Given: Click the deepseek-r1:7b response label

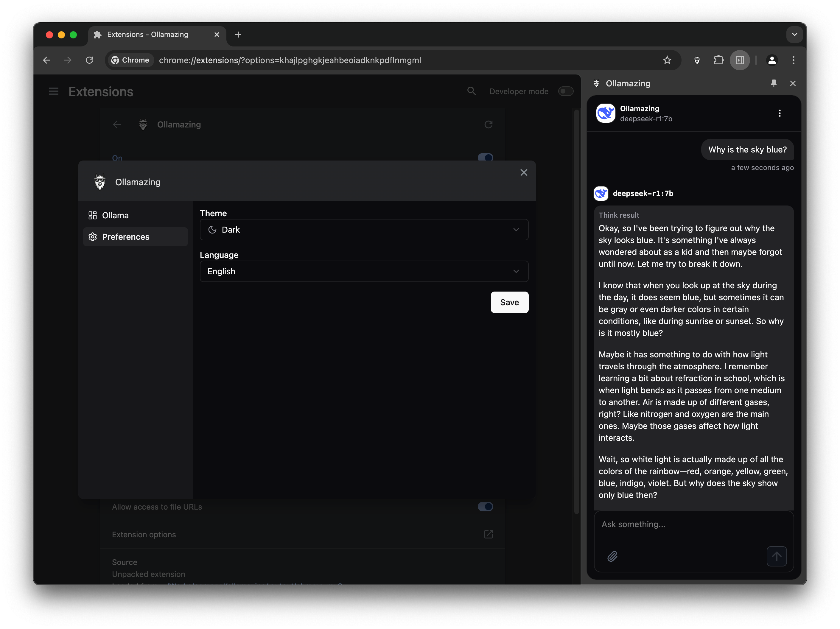Looking at the screenshot, I should pos(643,193).
